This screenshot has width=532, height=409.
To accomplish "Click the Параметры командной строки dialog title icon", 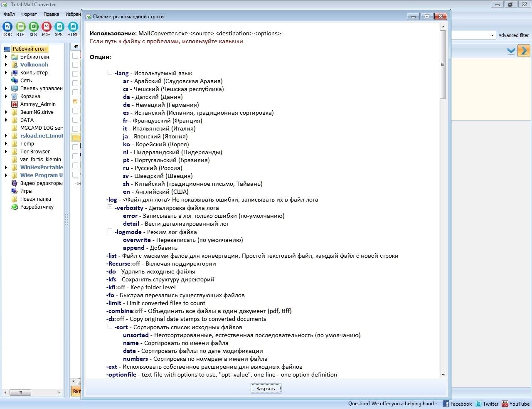I will click(88, 17).
